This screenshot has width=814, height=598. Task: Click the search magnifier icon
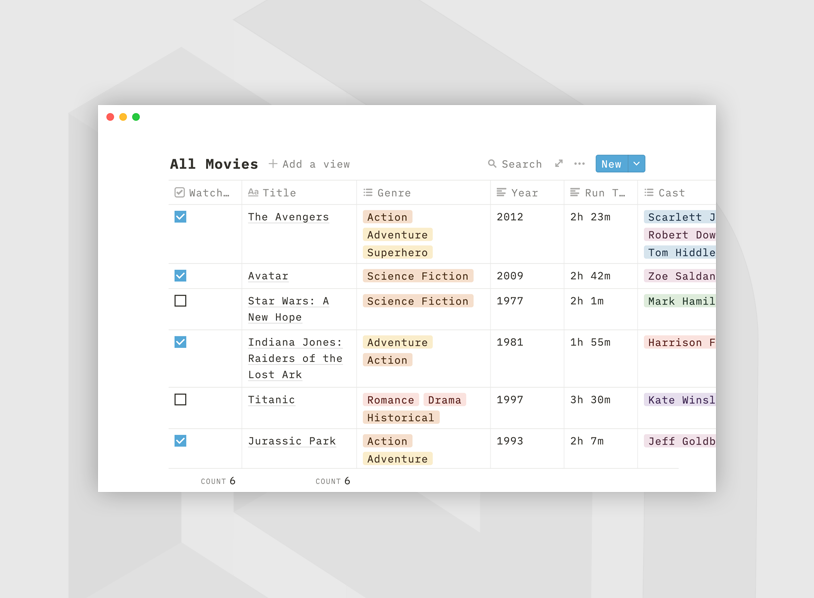(492, 164)
